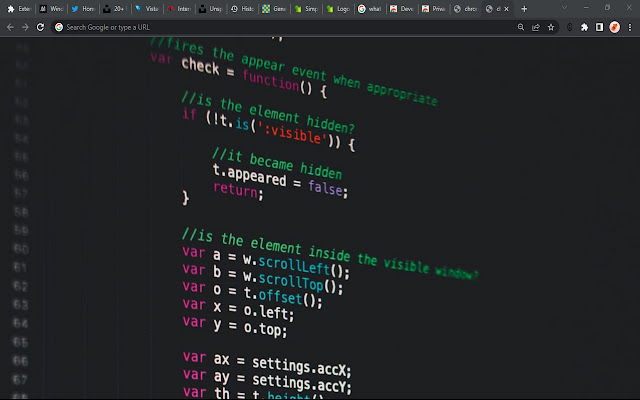Restore down the Chrome window
Viewport: 640px width, 400px height.
pyautogui.click(x=608, y=8)
